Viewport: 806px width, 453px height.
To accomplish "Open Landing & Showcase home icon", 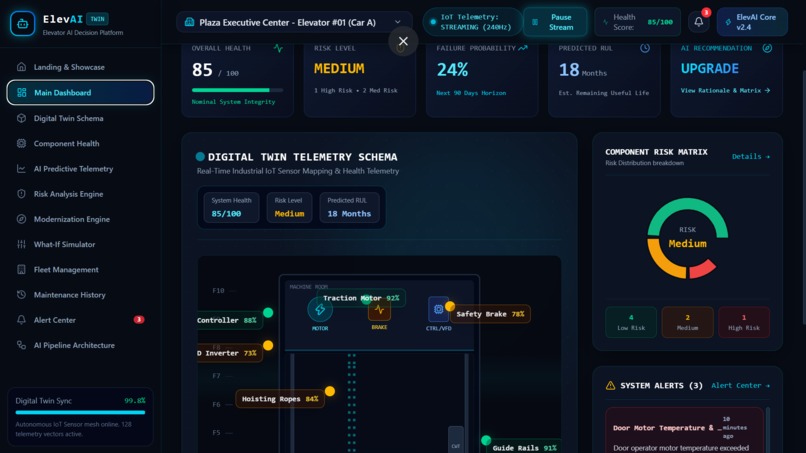I will [21, 67].
